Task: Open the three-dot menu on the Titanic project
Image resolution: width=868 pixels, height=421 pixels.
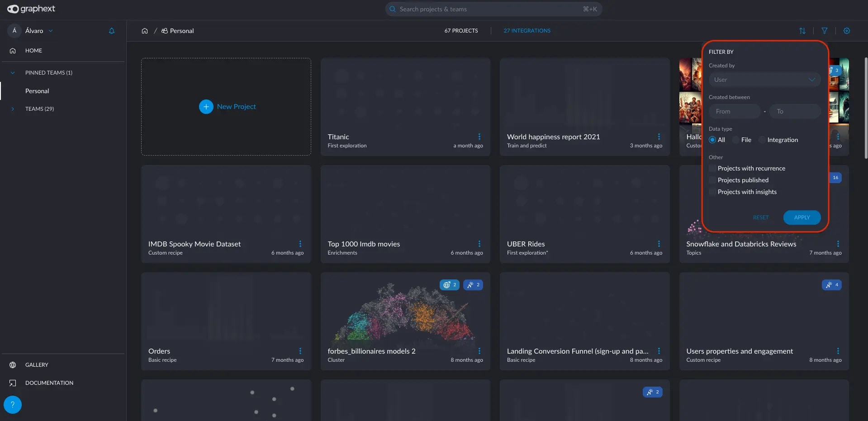Action: [x=479, y=137]
